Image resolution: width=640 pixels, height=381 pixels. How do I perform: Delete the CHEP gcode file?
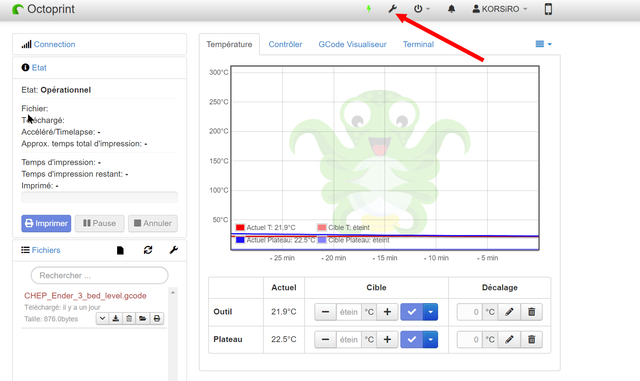pos(129,319)
